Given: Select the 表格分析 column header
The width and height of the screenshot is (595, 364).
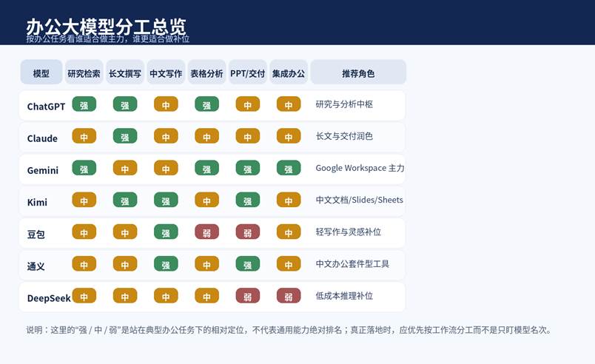Looking at the screenshot, I should pyautogui.click(x=206, y=73).
